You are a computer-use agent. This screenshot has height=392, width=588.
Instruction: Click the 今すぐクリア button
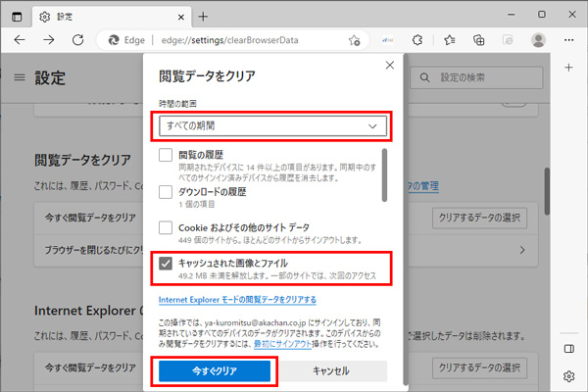click(x=215, y=371)
